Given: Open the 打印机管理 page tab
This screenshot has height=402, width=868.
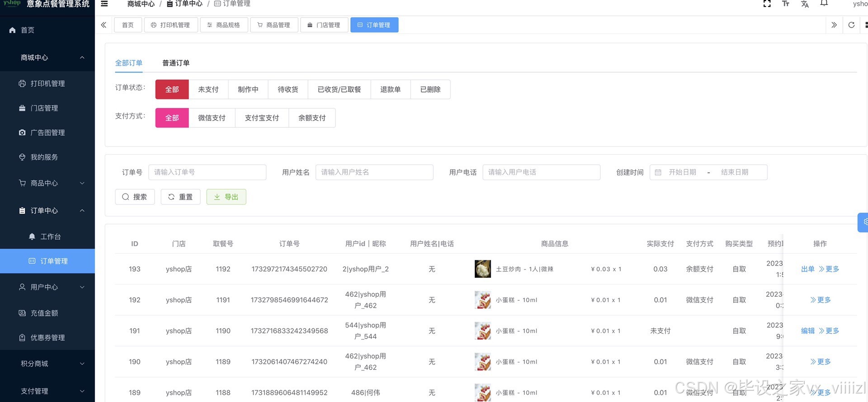Looking at the screenshot, I should click(171, 25).
